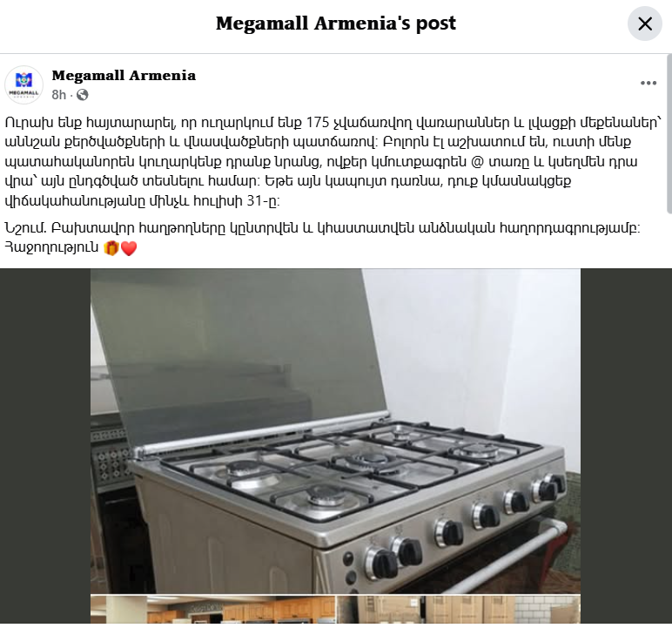
Task: Click the 31-ը date text in the post
Action: coord(263,201)
